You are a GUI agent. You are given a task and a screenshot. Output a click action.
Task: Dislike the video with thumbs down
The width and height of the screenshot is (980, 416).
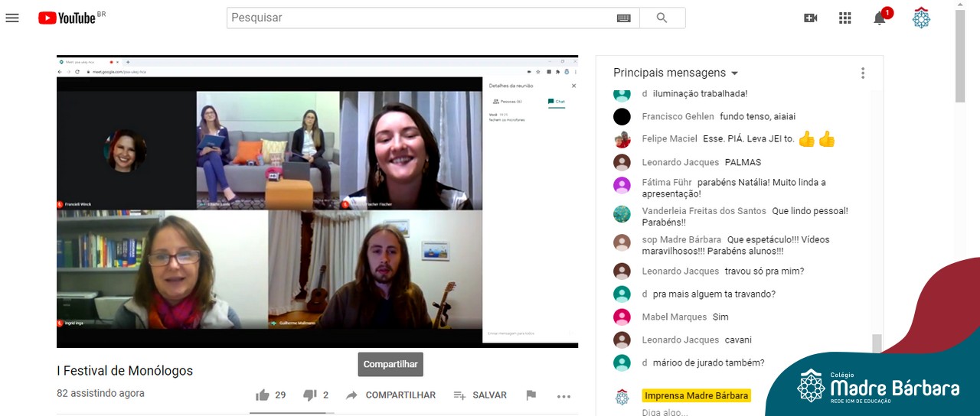point(310,395)
